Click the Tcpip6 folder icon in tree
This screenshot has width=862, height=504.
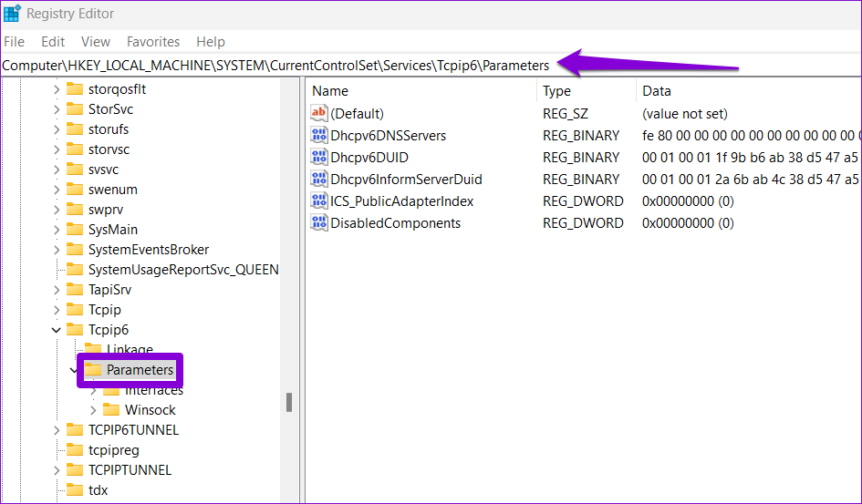click(75, 330)
